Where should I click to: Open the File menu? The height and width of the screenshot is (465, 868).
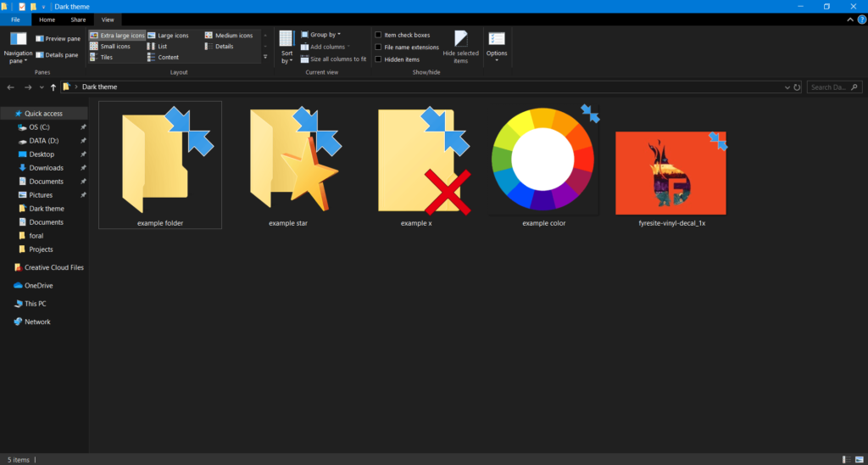[x=15, y=19]
